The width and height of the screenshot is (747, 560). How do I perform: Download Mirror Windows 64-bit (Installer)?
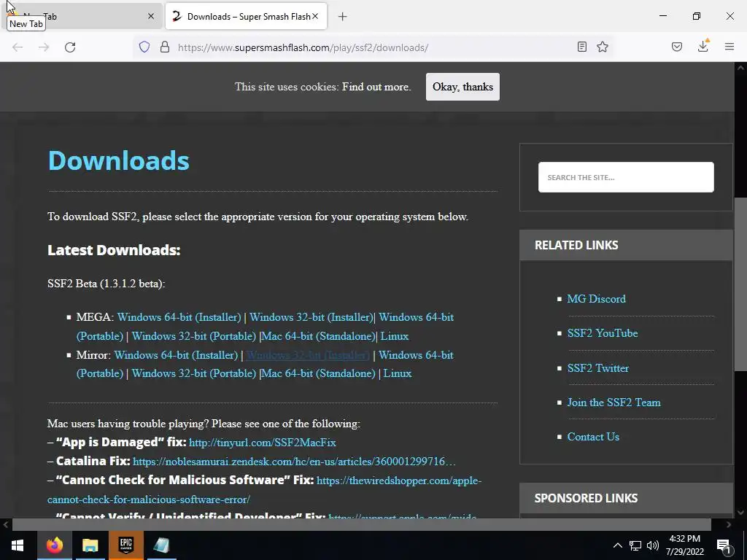(x=176, y=355)
